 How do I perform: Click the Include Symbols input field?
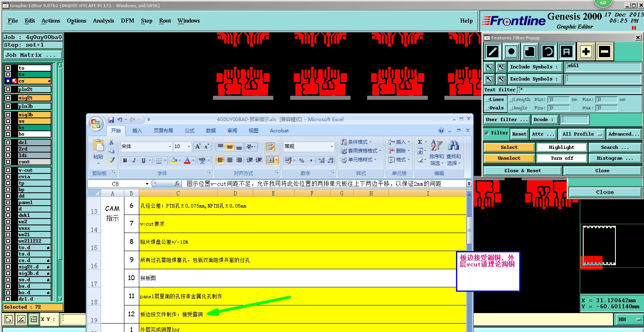tap(603, 67)
